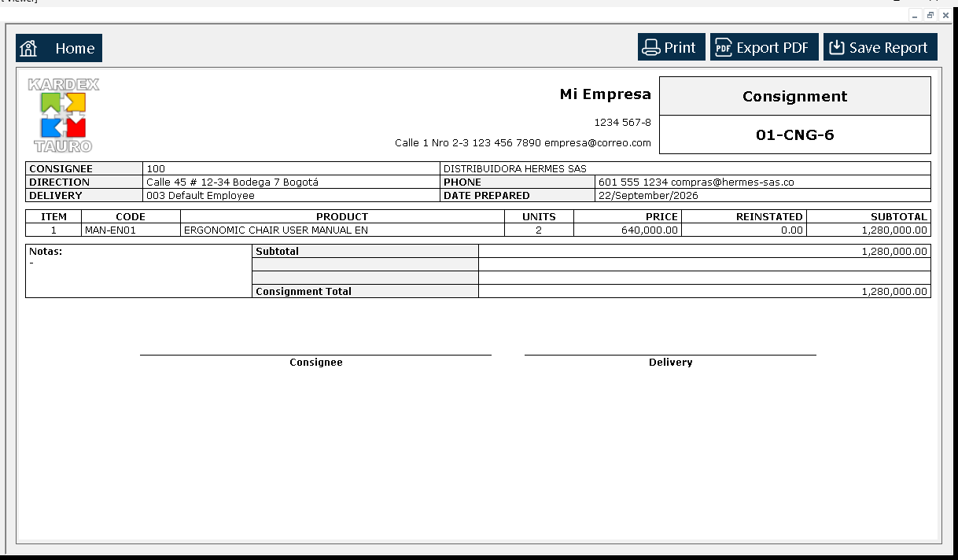The width and height of the screenshot is (958, 560).
Task: Click the CODE column header
Action: tap(131, 217)
